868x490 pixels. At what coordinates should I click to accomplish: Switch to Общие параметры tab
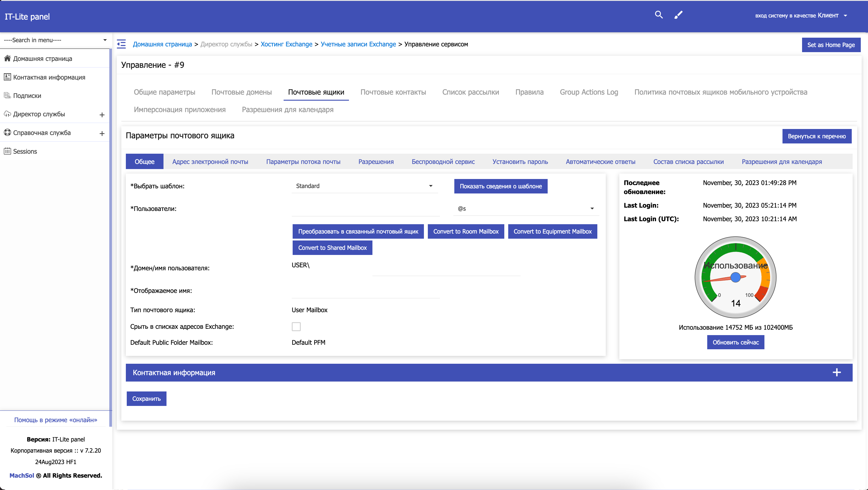(164, 92)
